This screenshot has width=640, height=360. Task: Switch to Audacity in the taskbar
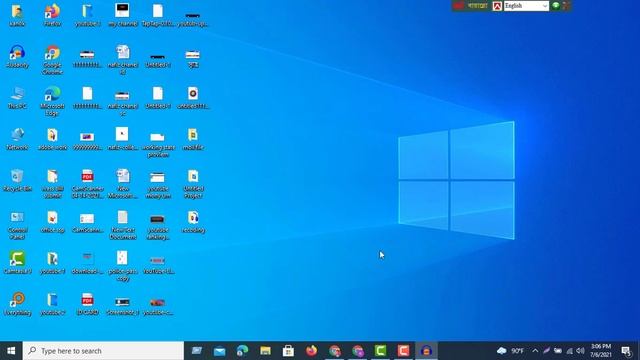click(x=426, y=351)
